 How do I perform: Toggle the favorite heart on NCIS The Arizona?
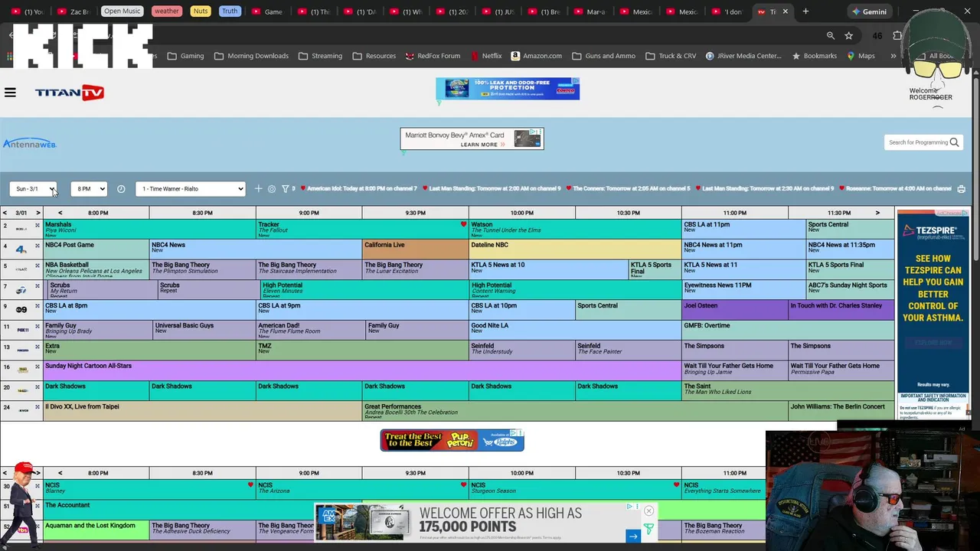coord(463,485)
